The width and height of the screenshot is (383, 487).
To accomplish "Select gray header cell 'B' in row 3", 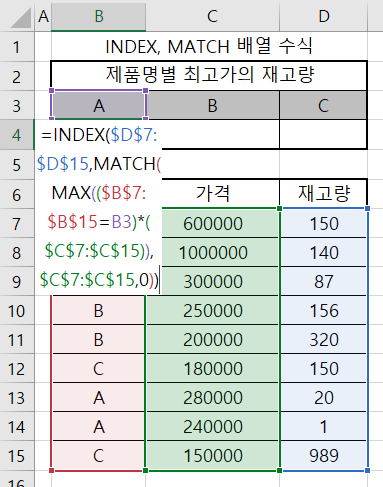I will point(212,105).
